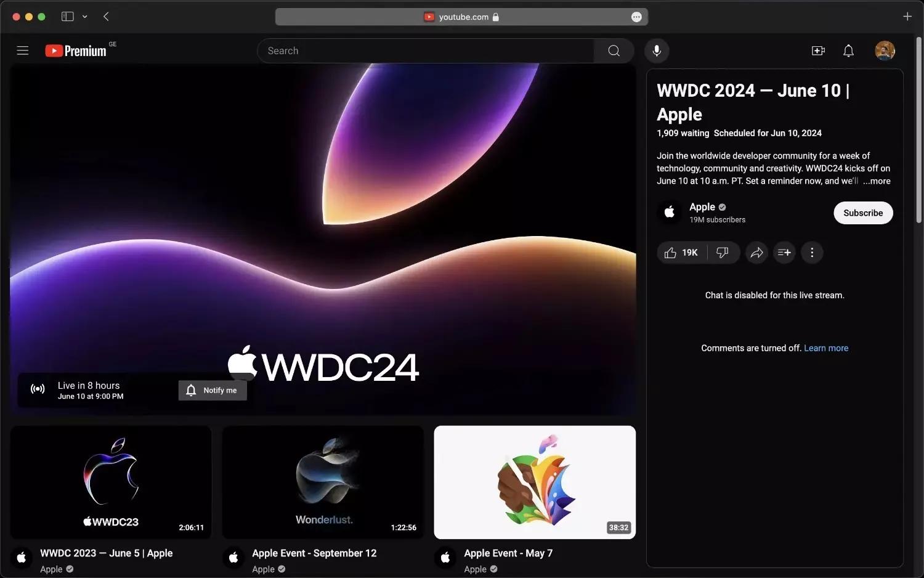This screenshot has height=578, width=924.
Task: Start voice search with microphone icon
Action: (x=657, y=51)
